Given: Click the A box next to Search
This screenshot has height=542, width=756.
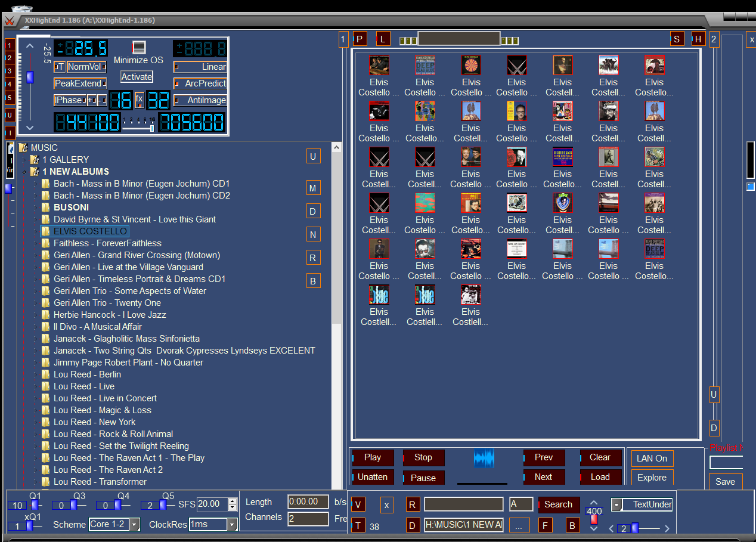Looking at the screenshot, I should [521, 504].
